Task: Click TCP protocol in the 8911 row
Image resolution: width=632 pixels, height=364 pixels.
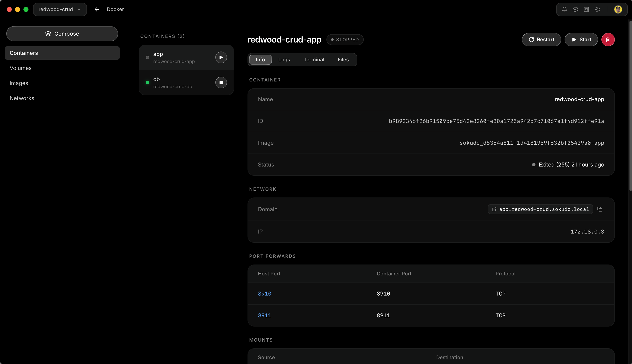Action: pyautogui.click(x=500, y=315)
